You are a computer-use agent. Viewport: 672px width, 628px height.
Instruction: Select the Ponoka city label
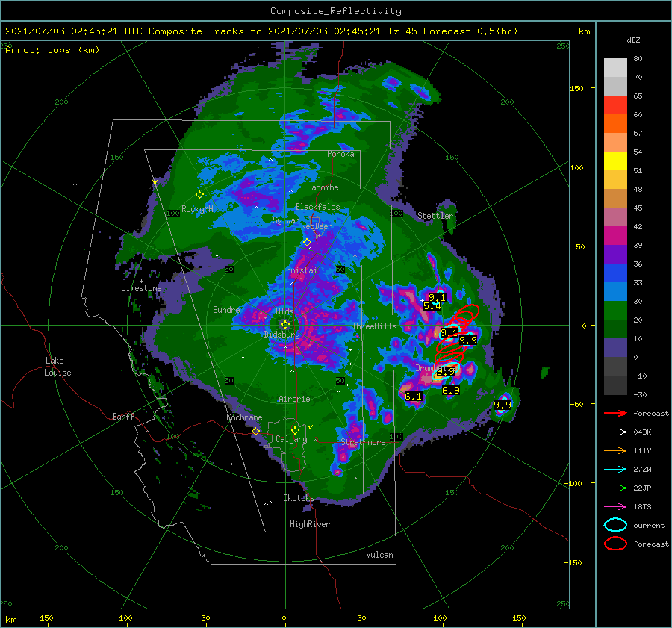[340, 154]
